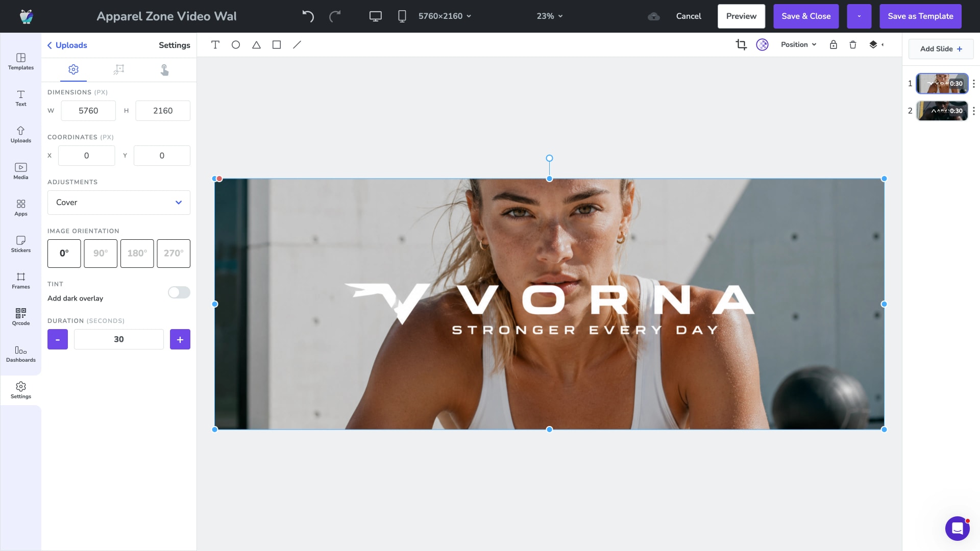Select the animation effects tab

tap(119, 69)
